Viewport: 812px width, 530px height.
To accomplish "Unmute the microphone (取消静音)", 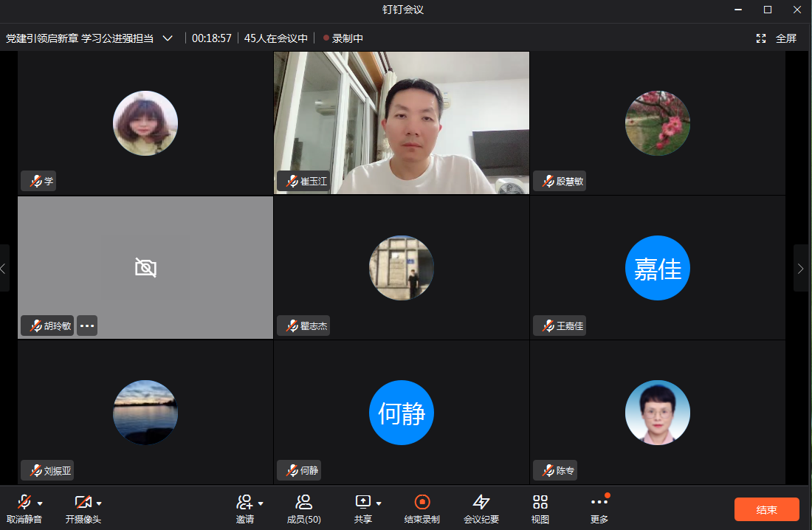I will [x=24, y=503].
